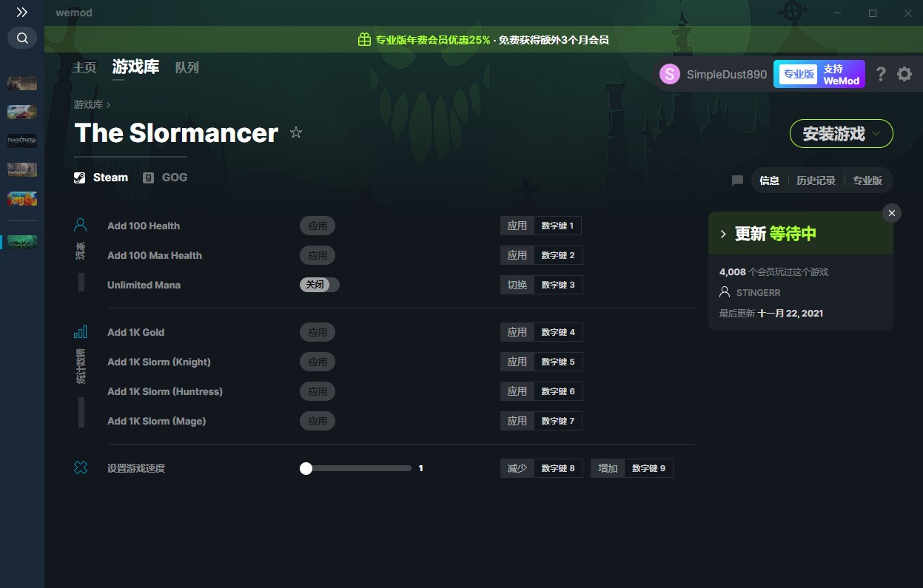Screen dimensions: 923x588
Task: Open the help question mark icon
Action: coord(881,74)
